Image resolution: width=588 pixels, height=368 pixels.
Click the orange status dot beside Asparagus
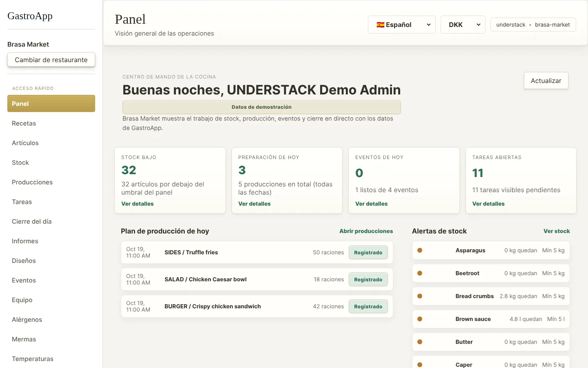[x=420, y=250]
